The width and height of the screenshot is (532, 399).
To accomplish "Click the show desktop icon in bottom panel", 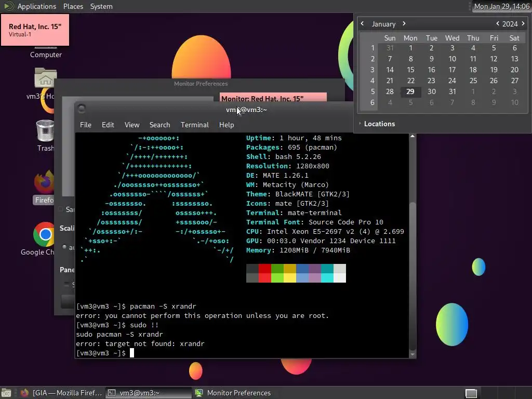I will coord(6,393).
